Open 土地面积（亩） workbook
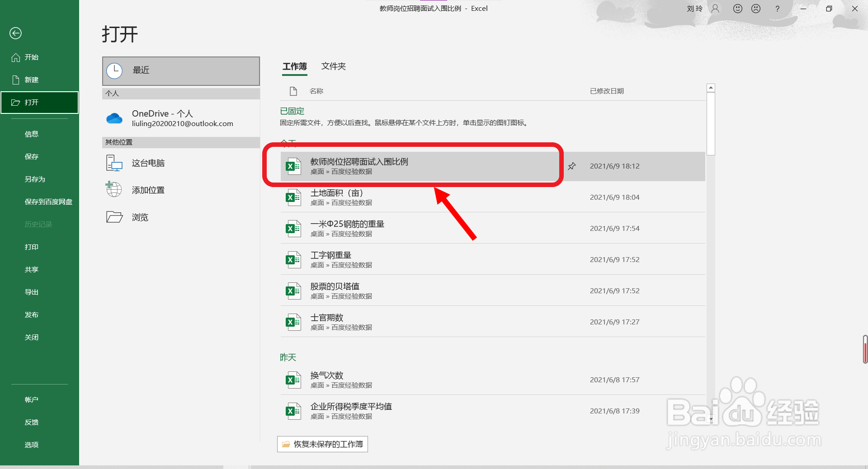The image size is (868, 469). pos(493,197)
